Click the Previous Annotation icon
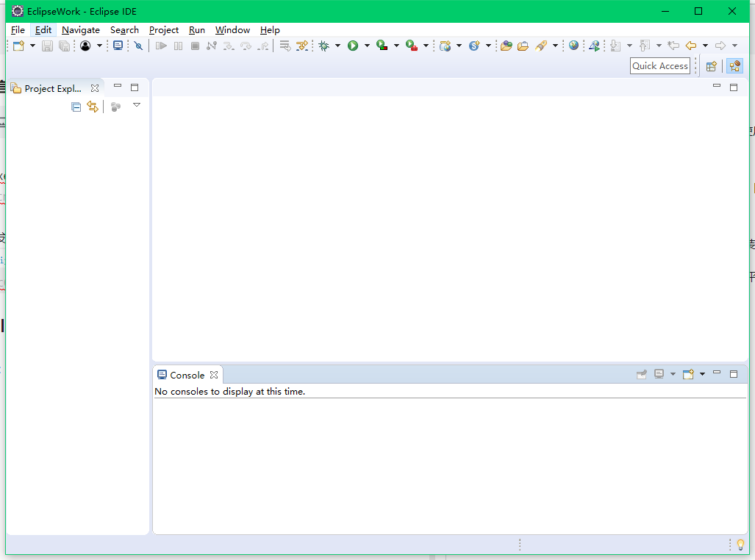This screenshot has height=560, width=755. (645, 46)
